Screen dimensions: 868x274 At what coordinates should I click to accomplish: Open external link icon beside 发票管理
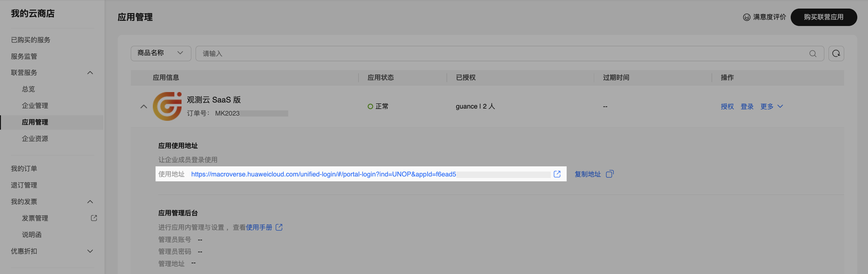point(94,218)
